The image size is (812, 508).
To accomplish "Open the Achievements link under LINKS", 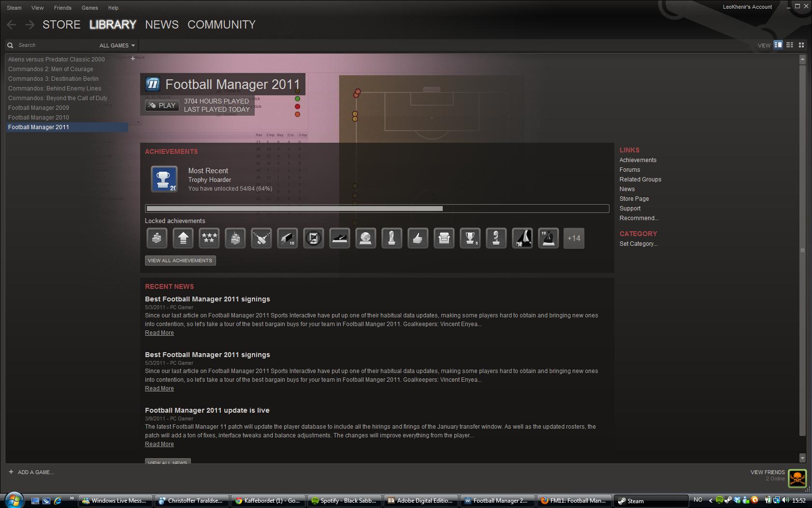I will [638, 160].
